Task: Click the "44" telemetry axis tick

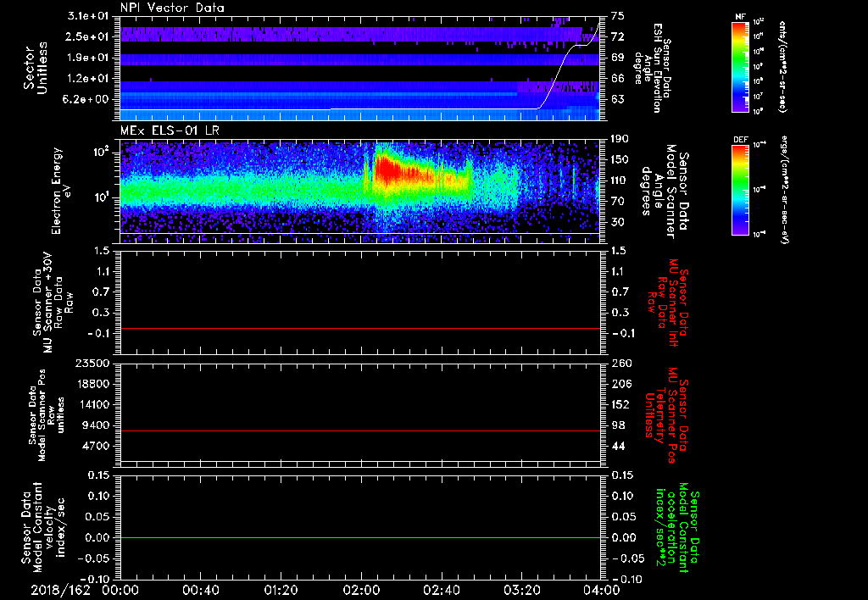Action: (x=618, y=446)
